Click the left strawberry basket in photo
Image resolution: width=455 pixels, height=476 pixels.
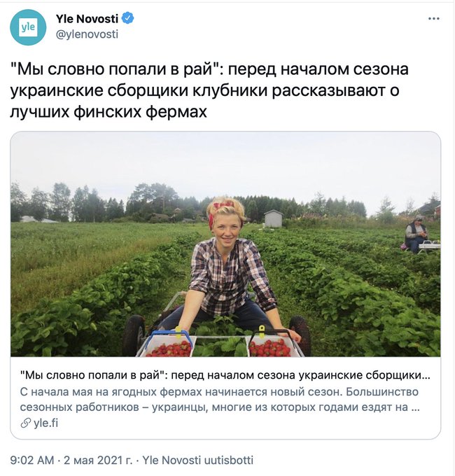(x=169, y=344)
